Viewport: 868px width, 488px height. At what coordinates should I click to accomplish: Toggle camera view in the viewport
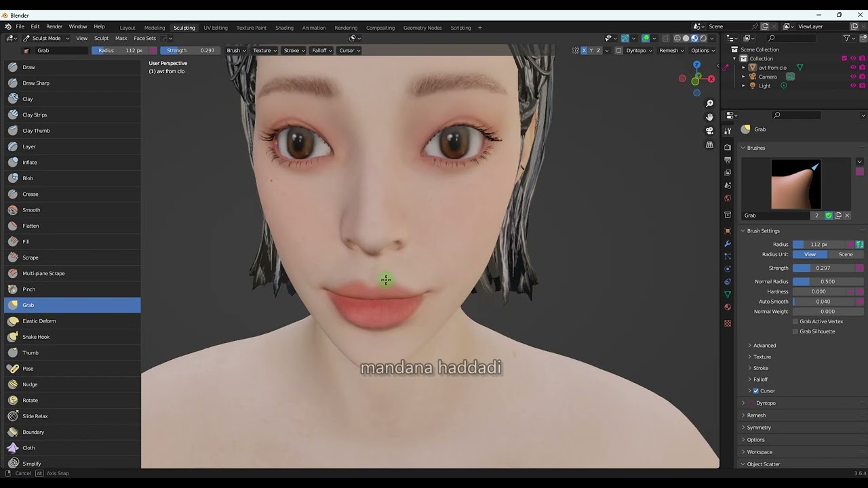pos(709,131)
